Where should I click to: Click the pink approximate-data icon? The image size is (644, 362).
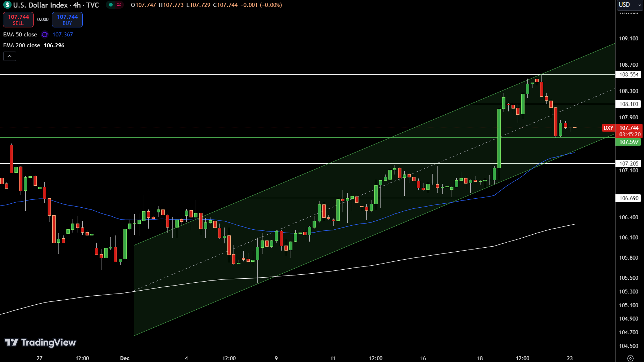click(x=119, y=5)
